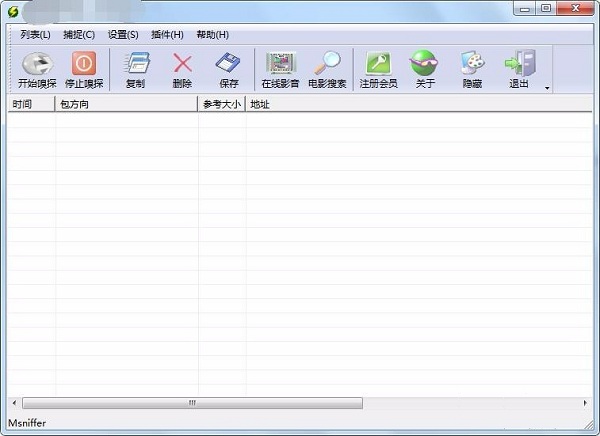Open 在线影音 online video icon
The width and height of the screenshot is (600, 436).
tap(281, 64)
